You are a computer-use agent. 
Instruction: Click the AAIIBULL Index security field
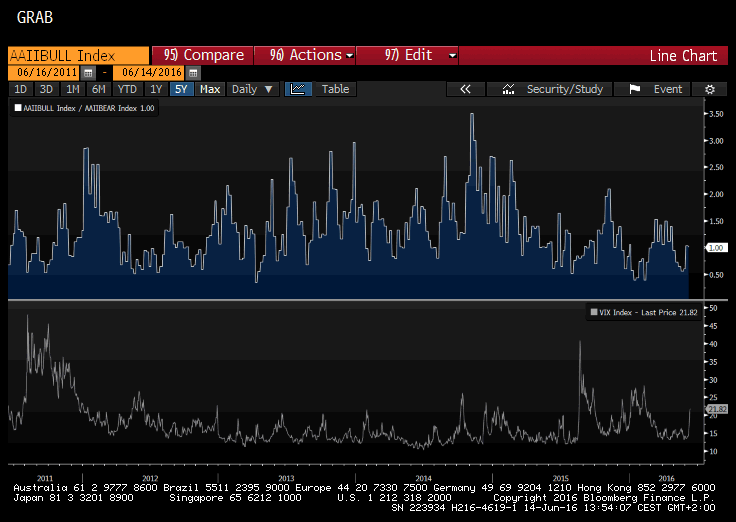pyautogui.click(x=77, y=55)
